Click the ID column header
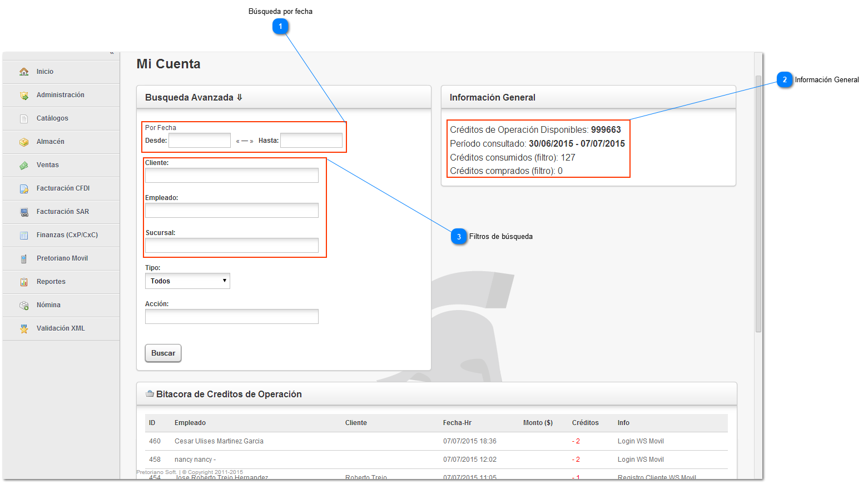 [x=152, y=423]
